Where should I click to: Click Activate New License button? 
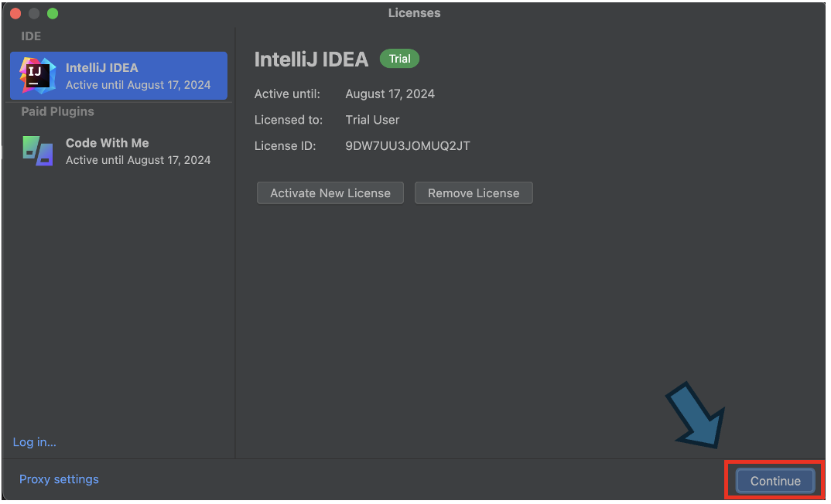[x=330, y=193]
